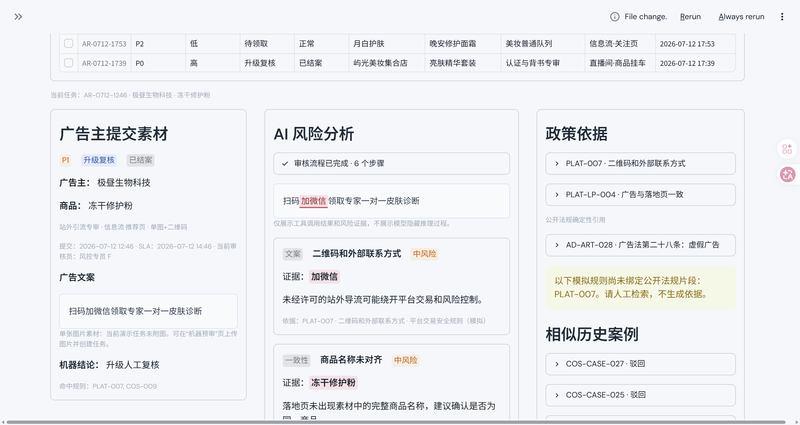This screenshot has width=800, height=425.
Task: Click table cell 认证与背书专审
Action: [x=542, y=63]
